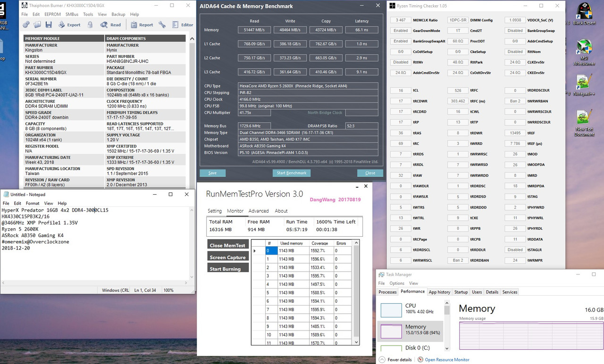Open the About tab in RunMemTestPro
604x364 pixels.
(281, 211)
